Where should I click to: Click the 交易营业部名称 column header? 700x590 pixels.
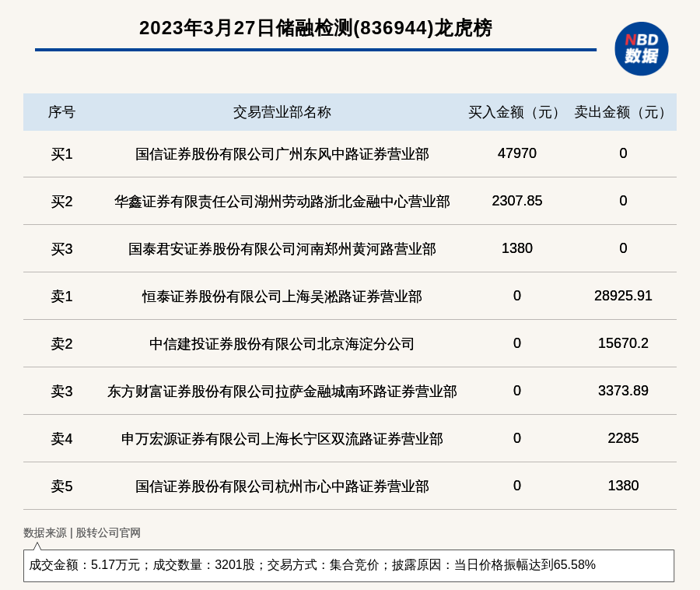[x=282, y=112]
